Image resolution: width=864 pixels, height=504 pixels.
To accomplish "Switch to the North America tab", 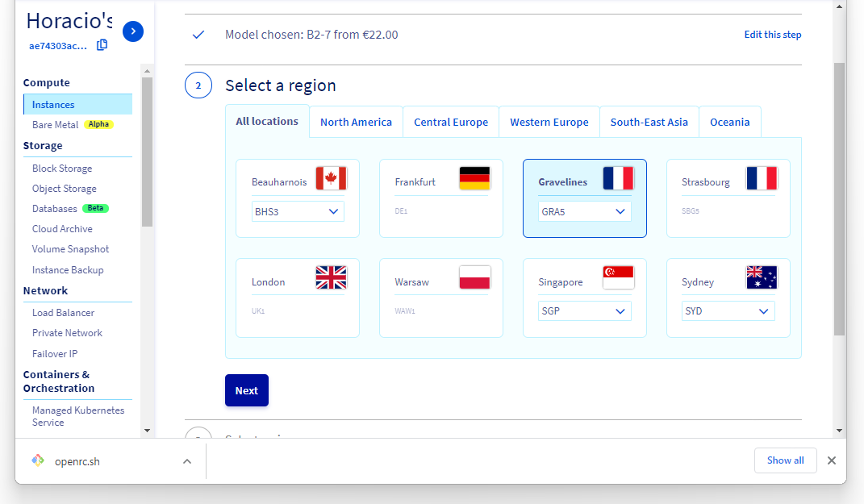I will 356,123.
